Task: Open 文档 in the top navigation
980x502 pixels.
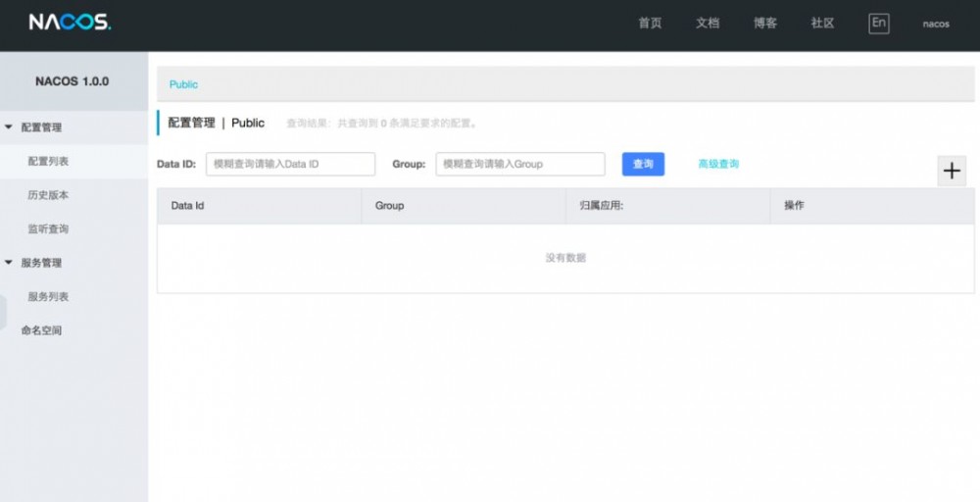Action: click(x=708, y=24)
